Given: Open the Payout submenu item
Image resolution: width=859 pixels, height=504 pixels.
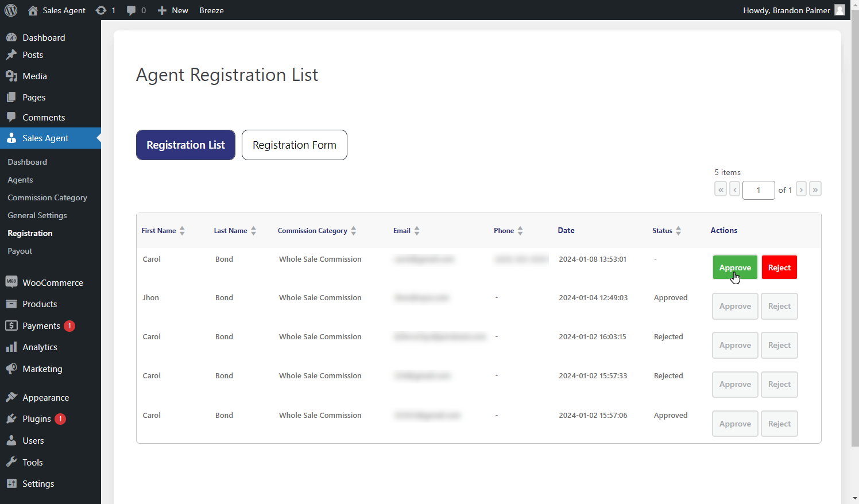Looking at the screenshot, I should (x=20, y=251).
